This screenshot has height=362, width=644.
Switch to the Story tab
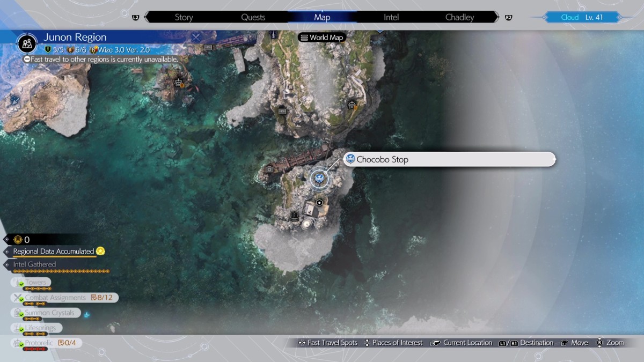point(184,17)
